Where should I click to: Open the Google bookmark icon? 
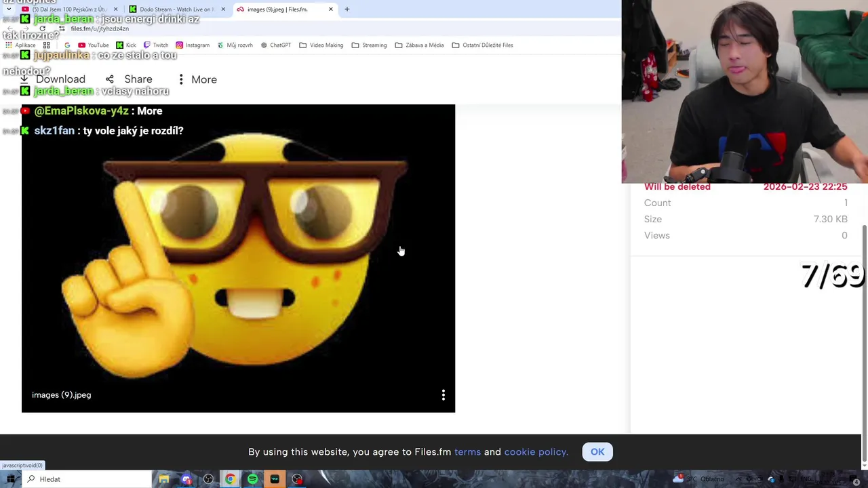tap(66, 45)
